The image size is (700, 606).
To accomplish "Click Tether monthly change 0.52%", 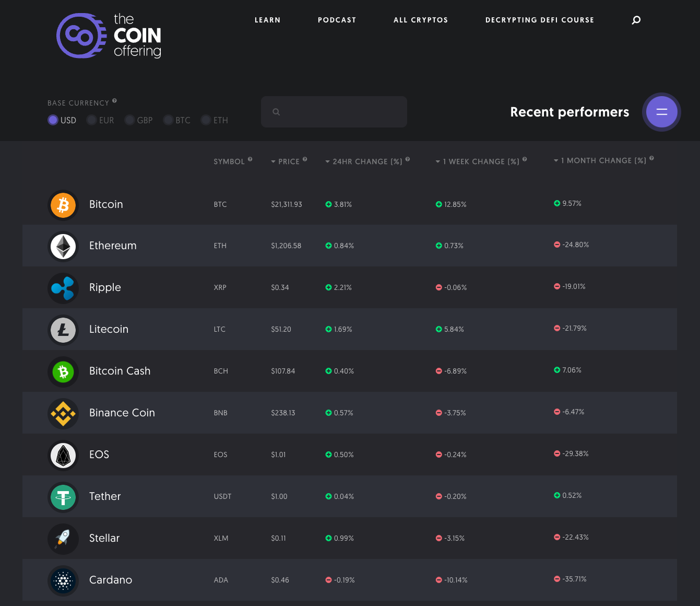I will click(x=567, y=495).
